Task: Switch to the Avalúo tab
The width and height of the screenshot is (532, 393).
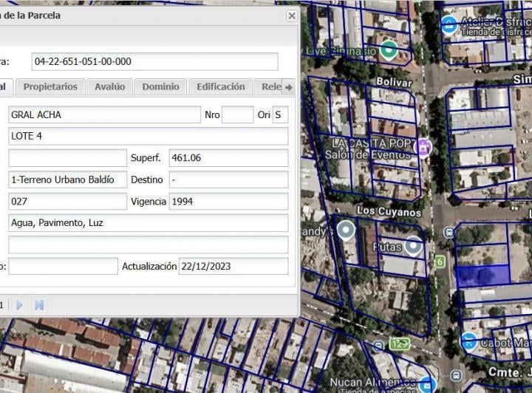Action: click(x=109, y=87)
